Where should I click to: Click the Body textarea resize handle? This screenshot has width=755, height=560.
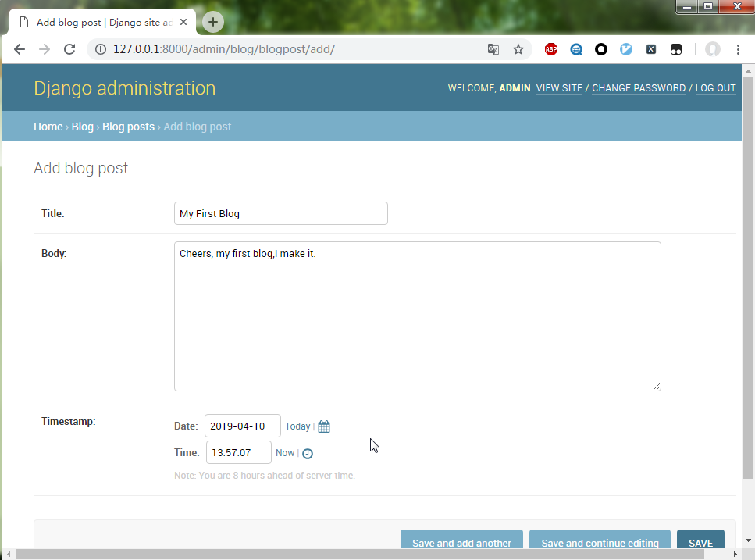[657, 387]
